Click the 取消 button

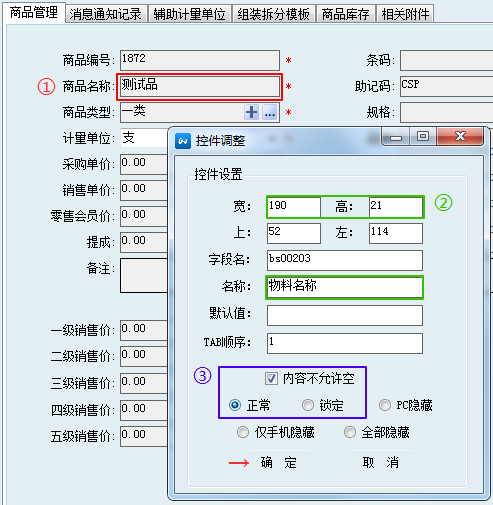coord(381,463)
